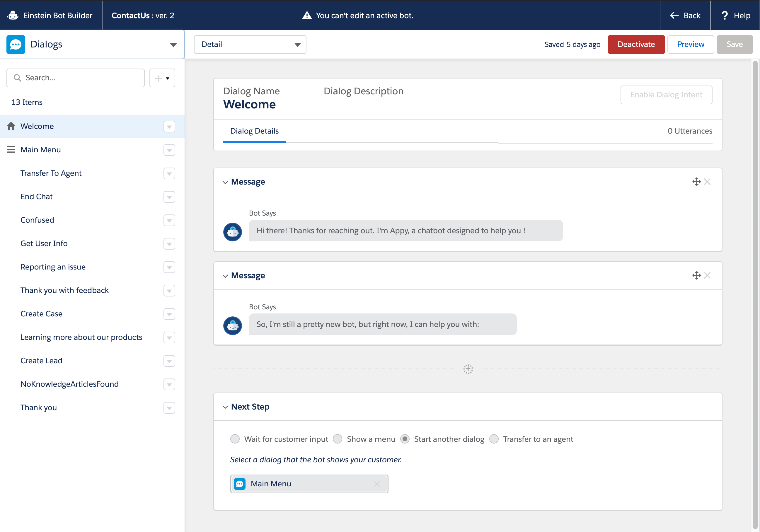
Task: Click the warning triangle icon in header
Action: click(307, 15)
